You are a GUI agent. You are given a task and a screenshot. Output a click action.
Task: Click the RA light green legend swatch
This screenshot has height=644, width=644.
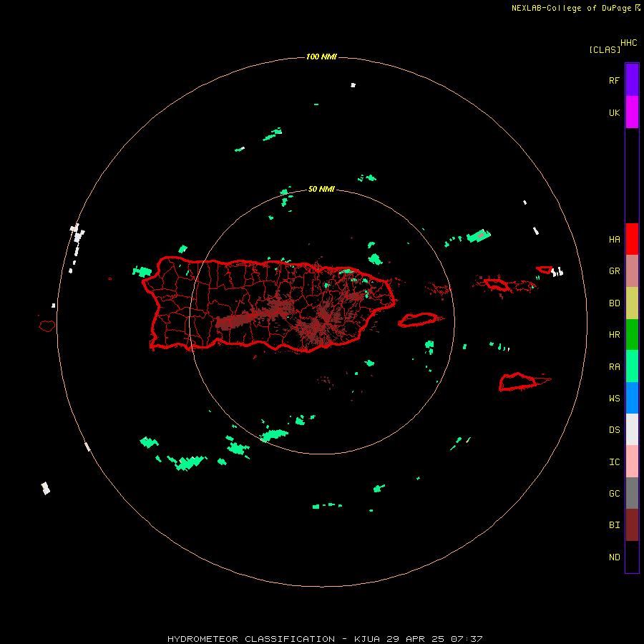coord(632,366)
